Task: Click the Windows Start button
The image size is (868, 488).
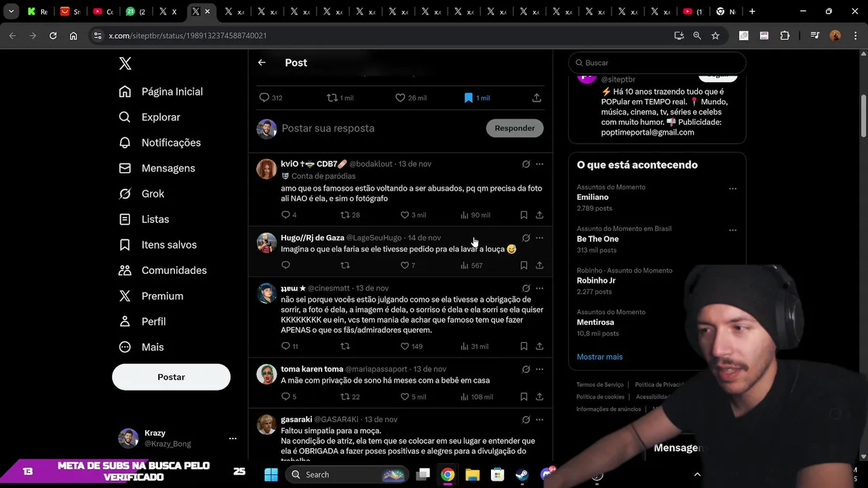Action: pyautogui.click(x=271, y=474)
